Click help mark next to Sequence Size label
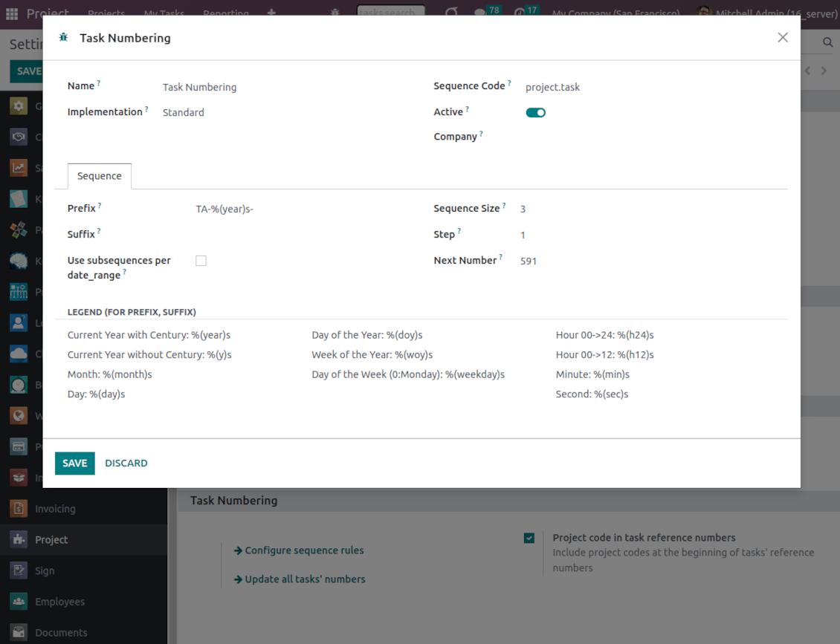 504,206
